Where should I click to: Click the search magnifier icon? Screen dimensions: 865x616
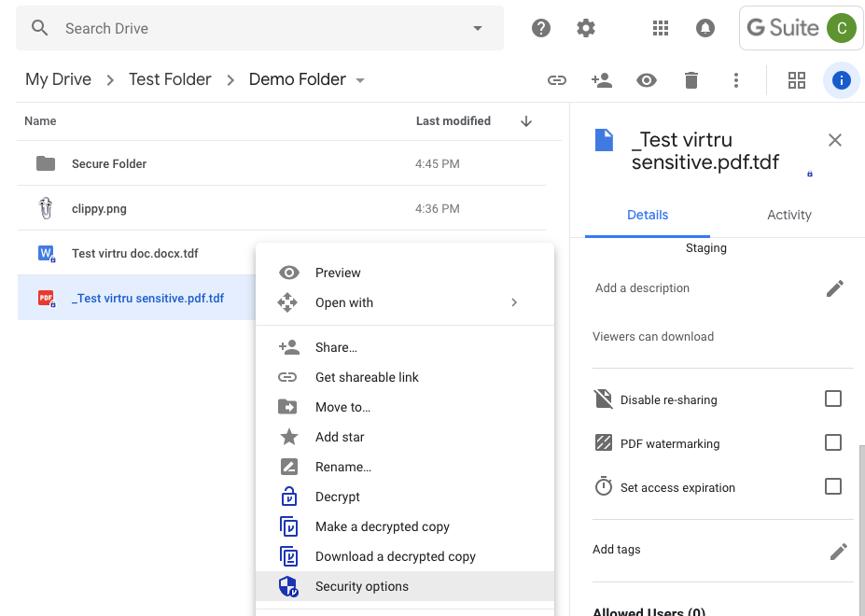tap(39, 28)
